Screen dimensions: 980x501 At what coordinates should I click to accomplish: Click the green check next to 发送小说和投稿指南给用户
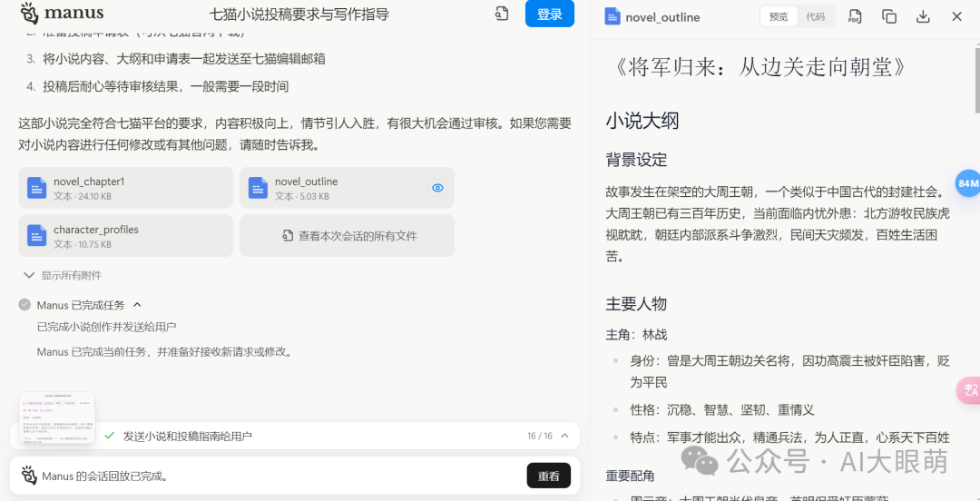pyautogui.click(x=110, y=436)
